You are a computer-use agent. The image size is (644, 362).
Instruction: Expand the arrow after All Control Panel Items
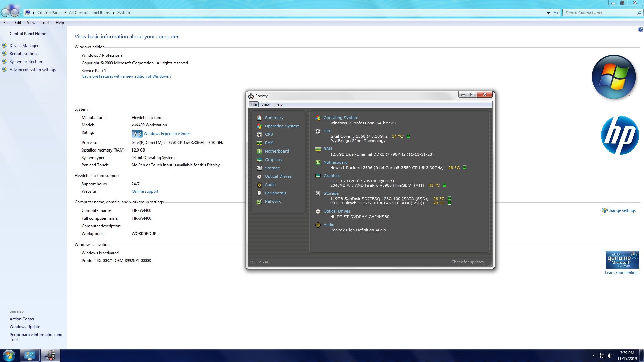tap(113, 13)
